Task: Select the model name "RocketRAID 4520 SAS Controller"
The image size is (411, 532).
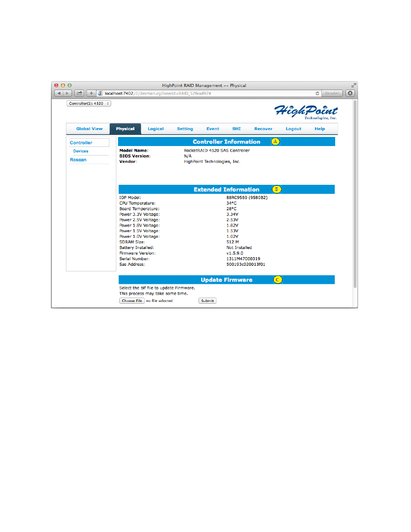Action: tap(217, 151)
